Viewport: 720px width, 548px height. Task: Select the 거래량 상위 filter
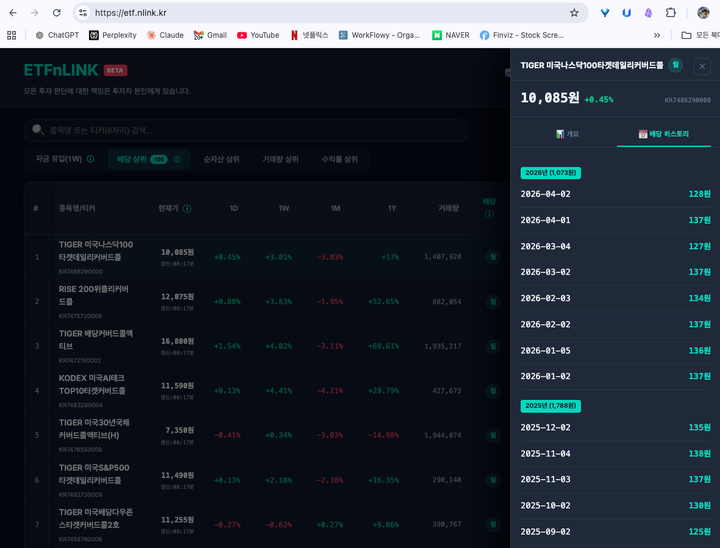280,159
